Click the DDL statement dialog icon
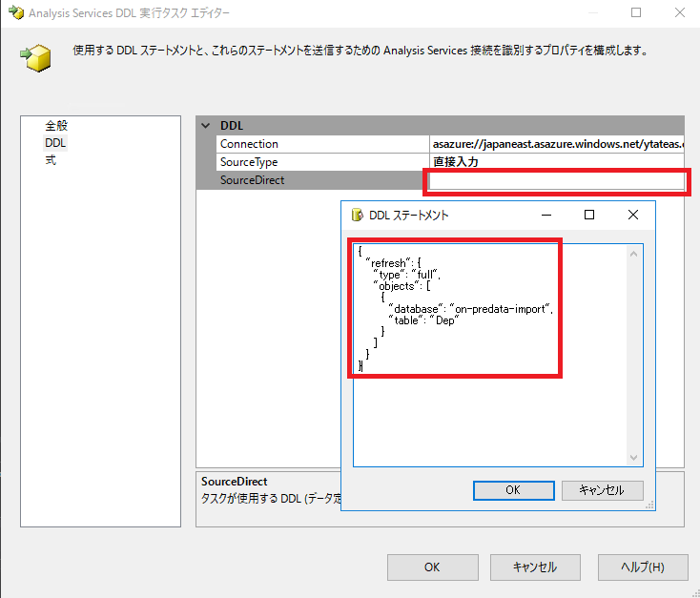This screenshot has width=700, height=598. [x=358, y=216]
